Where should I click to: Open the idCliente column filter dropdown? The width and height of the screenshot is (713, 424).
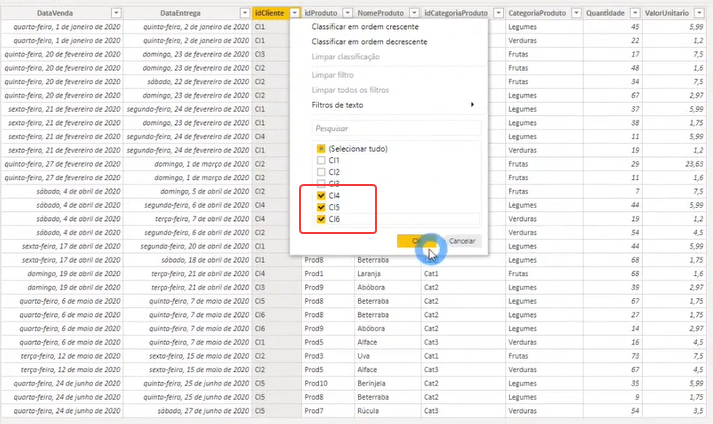295,13
